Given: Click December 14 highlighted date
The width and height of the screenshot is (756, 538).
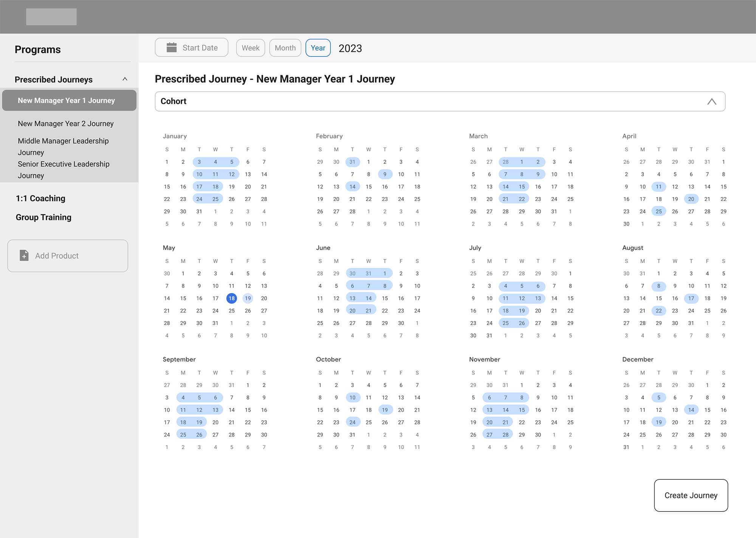Looking at the screenshot, I should 691,410.
